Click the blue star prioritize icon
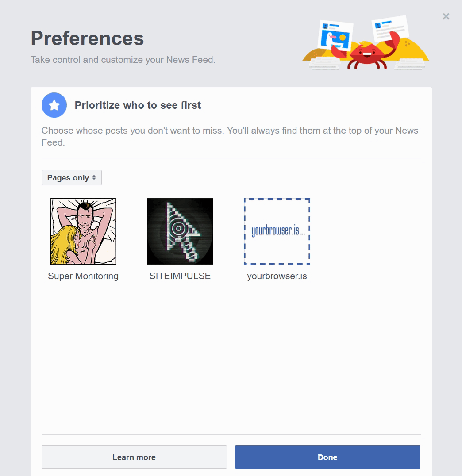This screenshot has height=476, width=462. 54,105
